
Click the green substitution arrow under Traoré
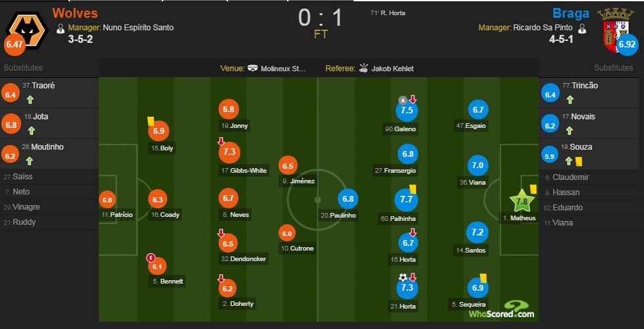[x=30, y=100]
